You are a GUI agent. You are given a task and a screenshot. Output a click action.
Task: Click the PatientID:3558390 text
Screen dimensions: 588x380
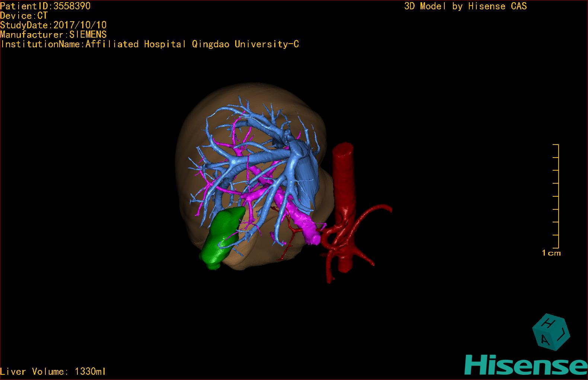pyautogui.click(x=45, y=6)
